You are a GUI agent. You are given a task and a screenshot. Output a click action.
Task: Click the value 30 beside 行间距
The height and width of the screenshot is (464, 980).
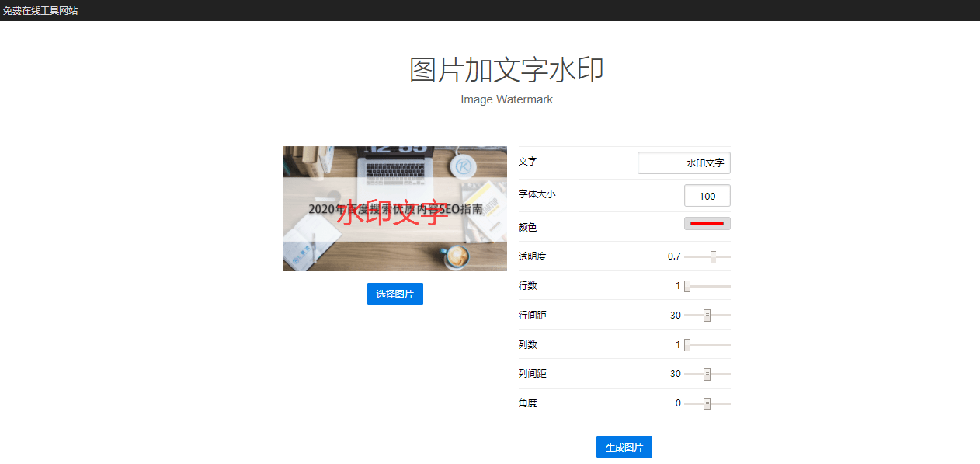676,316
